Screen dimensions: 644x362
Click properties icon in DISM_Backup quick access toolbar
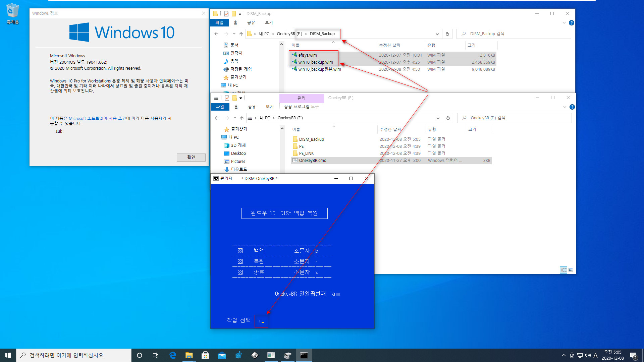pos(226,14)
